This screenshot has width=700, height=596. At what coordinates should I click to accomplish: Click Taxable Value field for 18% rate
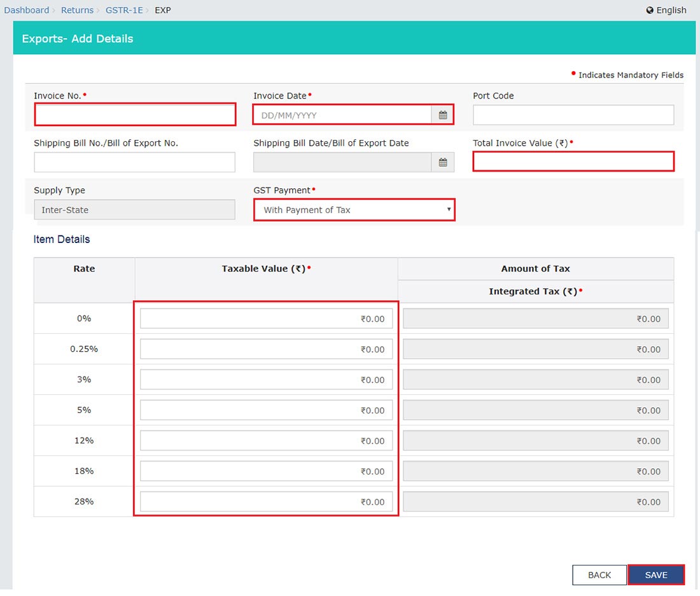pos(266,471)
